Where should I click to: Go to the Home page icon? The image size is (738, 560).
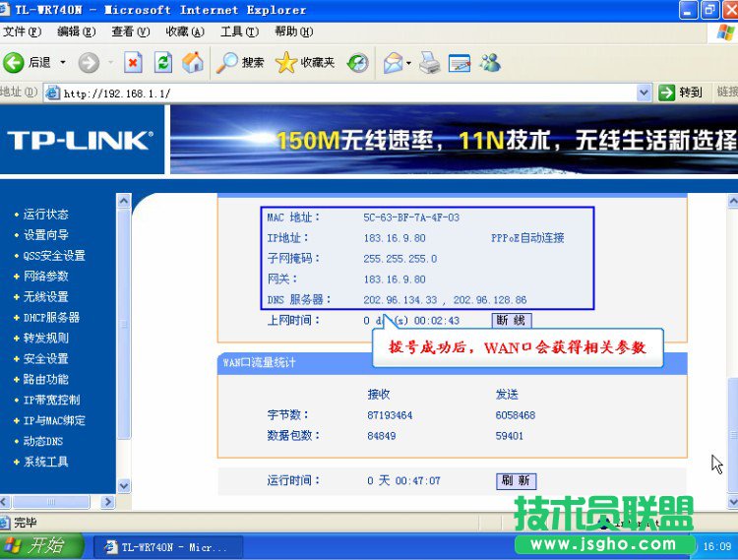pyautogui.click(x=194, y=63)
